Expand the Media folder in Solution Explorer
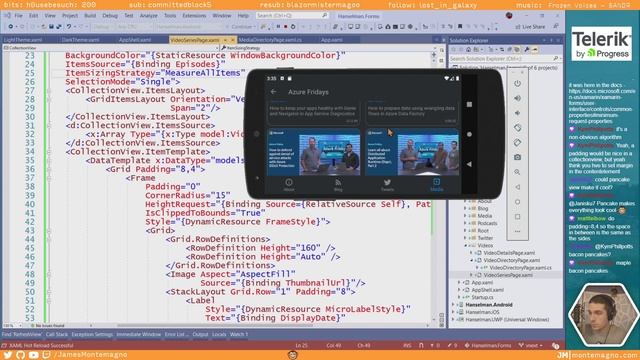The height and width of the screenshot is (360, 640). coord(465,216)
